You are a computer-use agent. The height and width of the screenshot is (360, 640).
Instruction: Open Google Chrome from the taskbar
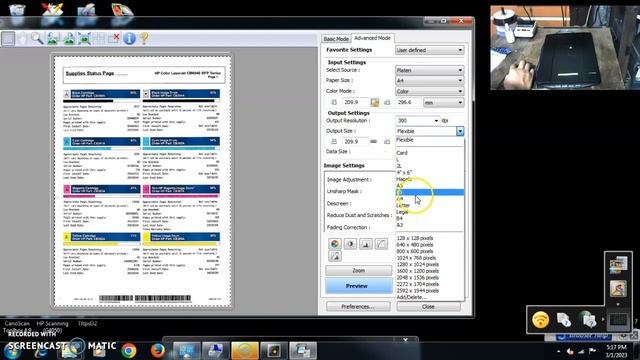[129, 351]
